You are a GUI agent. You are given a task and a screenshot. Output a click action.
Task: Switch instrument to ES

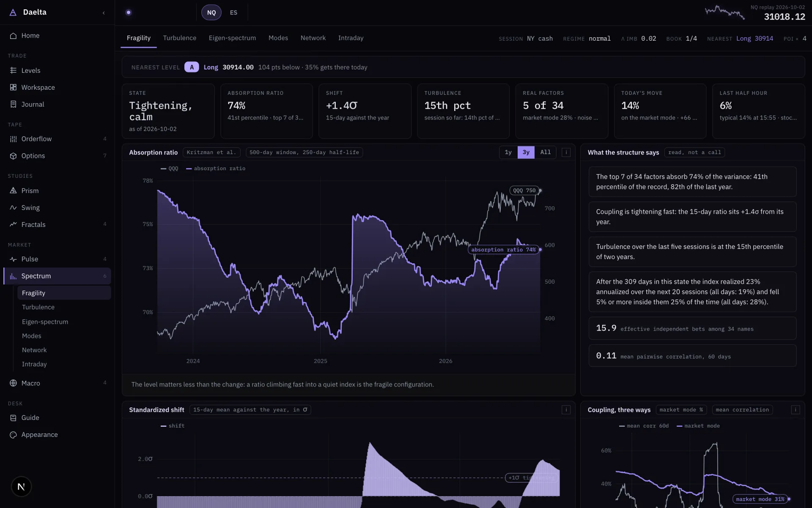[233, 13]
